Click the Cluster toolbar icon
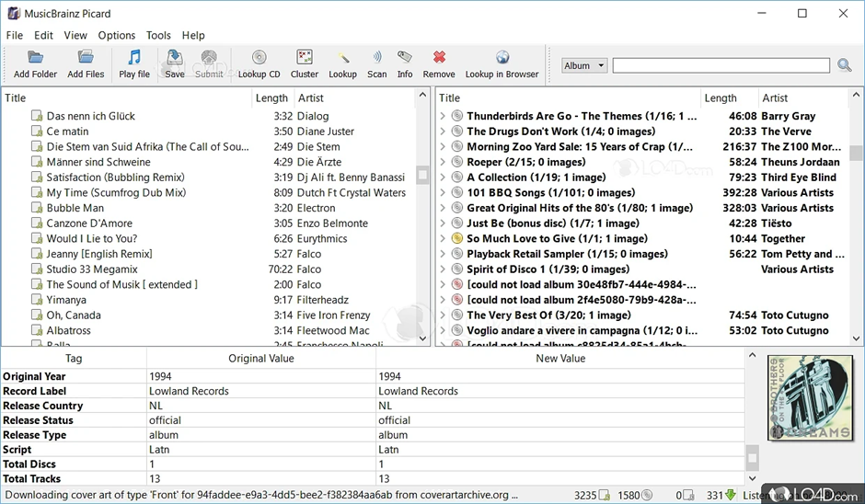This screenshot has width=865, height=504. point(305,57)
